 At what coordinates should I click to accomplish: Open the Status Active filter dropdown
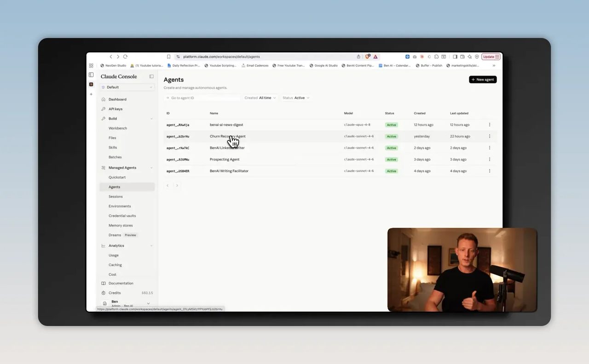click(296, 98)
